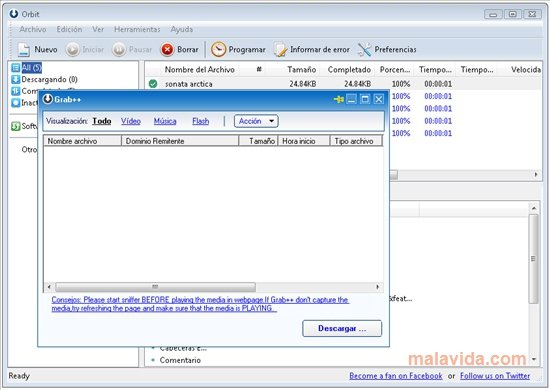This screenshot has height=390, width=550.
Task: Minimize the Grab++ window
Action: tap(351, 99)
